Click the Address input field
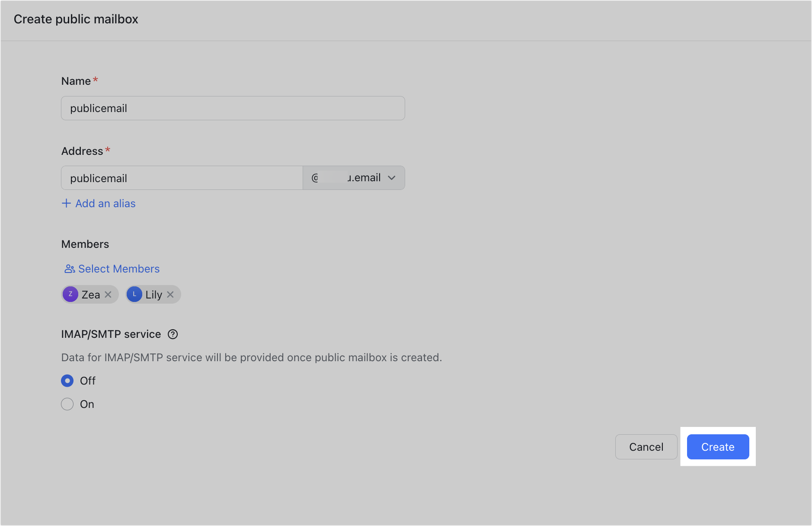The height and width of the screenshot is (526, 812). [182, 178]
